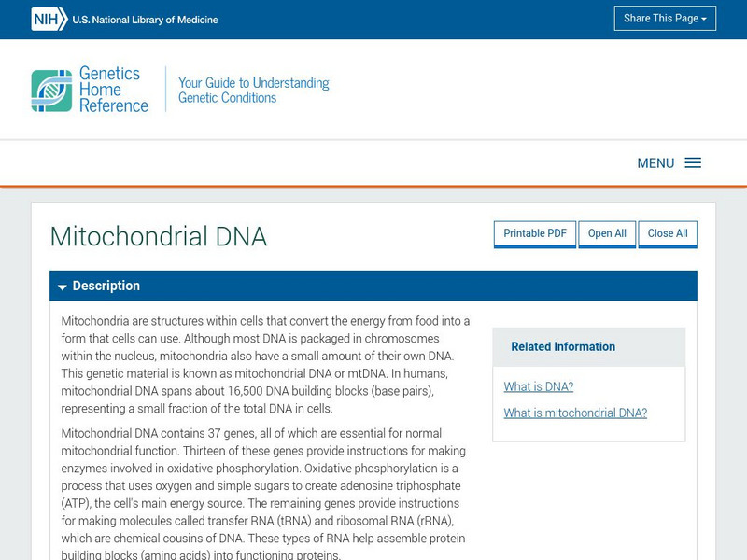Click the orange divider area under MENU

coord(373,185)
